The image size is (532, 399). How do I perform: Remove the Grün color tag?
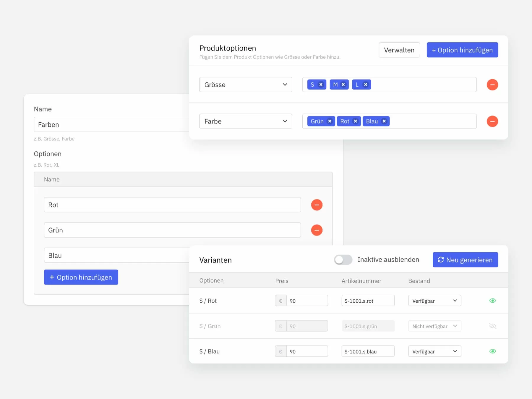click(330, 121)
